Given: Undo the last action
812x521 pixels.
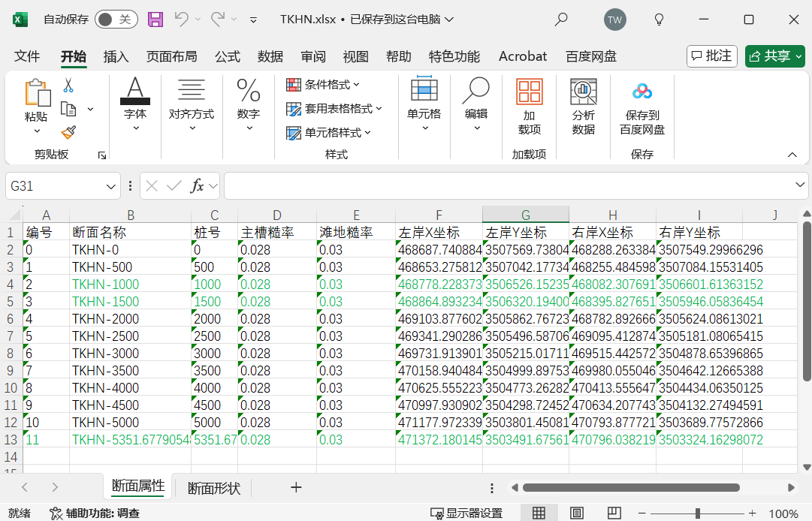Looking at the screenshot, I should coord(181,20).
